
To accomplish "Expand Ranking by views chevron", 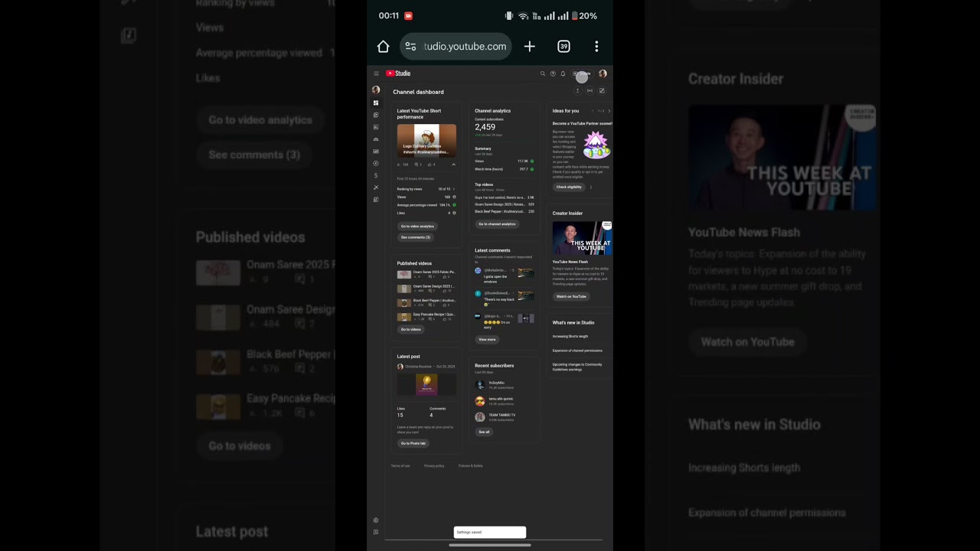I will point(453,189).
